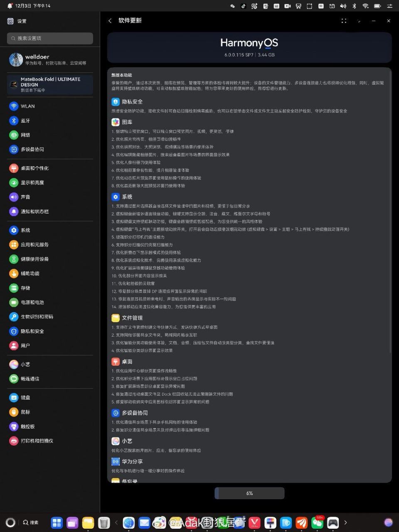
Task: Click the 12月3日 下午9:14 clock
Action: click(33, 6)
